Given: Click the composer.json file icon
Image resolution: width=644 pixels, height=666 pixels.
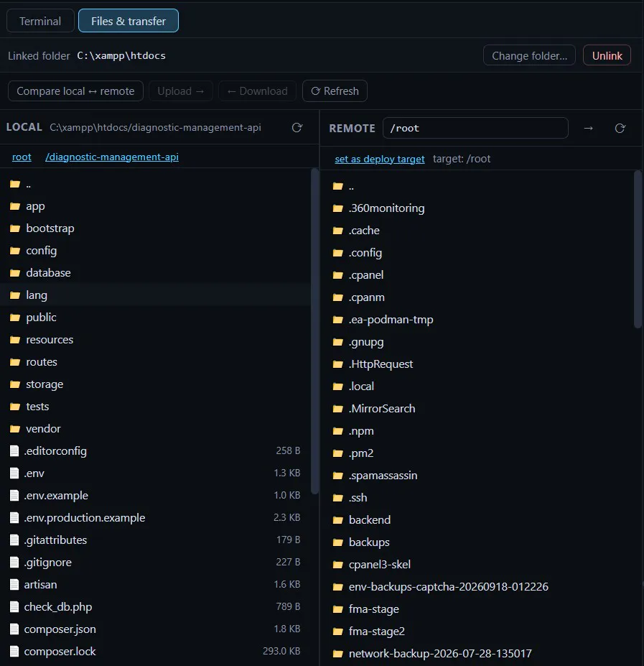Looking at the screenshot, I should 14,629.
